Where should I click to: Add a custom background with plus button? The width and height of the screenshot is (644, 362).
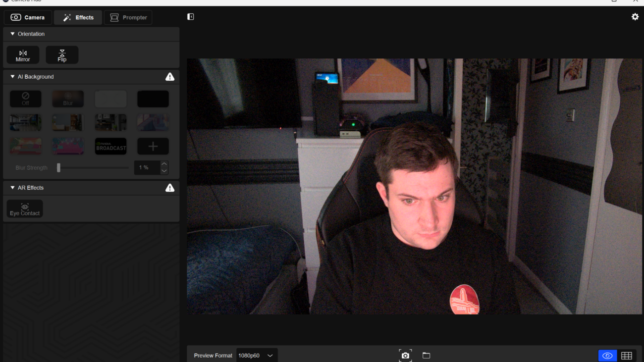(153, 146)
